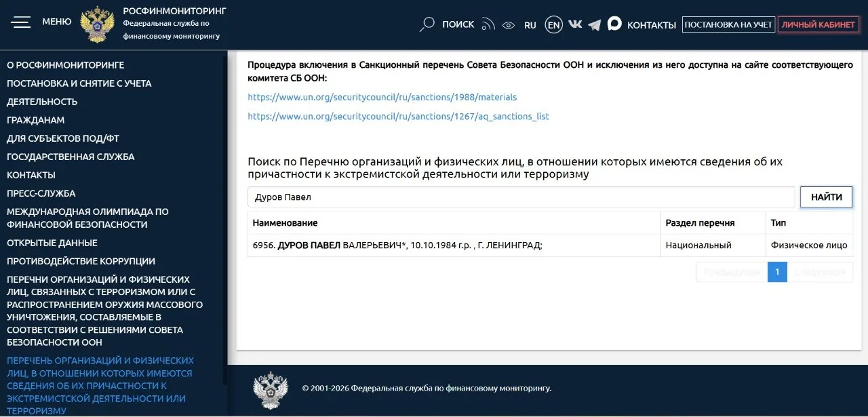Click the НАЙТИ button

coord(827,197)
